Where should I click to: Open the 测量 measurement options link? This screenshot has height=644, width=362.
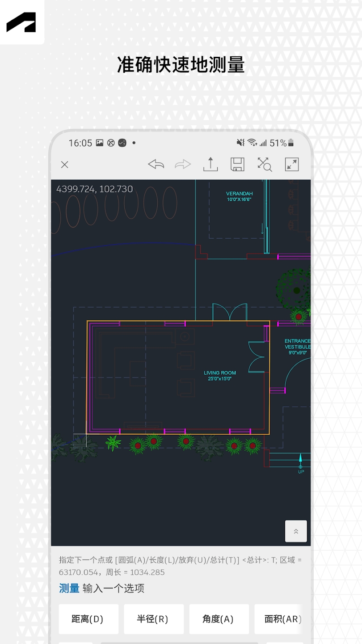pyautogui.click(x=69, y=589)
